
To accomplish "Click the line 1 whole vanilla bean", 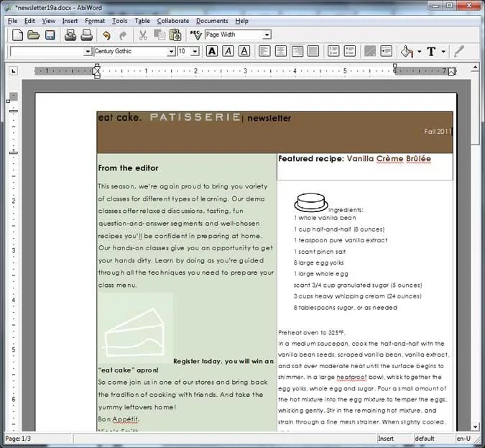I will click(325, 218).
